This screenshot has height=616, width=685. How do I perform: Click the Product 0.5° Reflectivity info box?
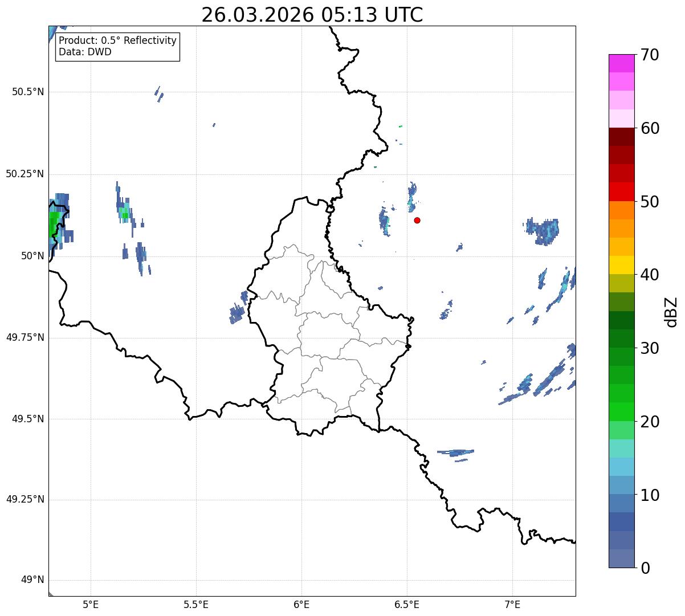click(x=117, y=47)
